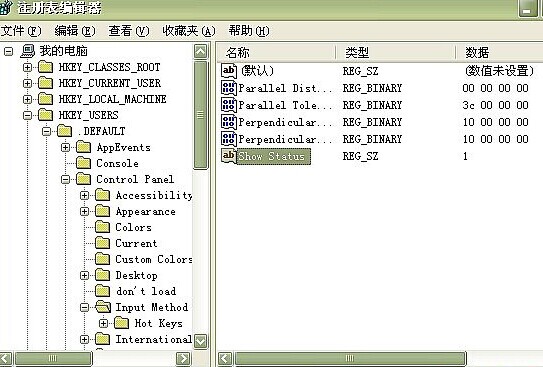Click the value pane scroll left arrow
The height and width of the screenshot is (367, 543).
coord(225,358)
